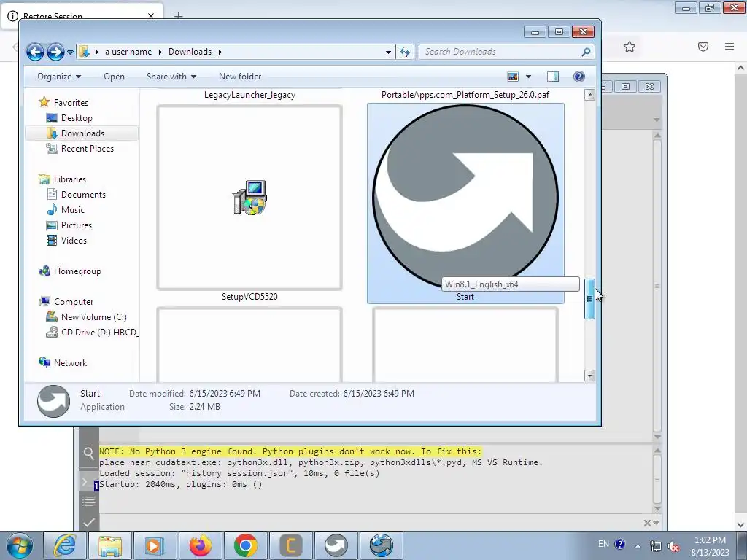Switch to Firefox from taskbar

(x=200, y=545)
